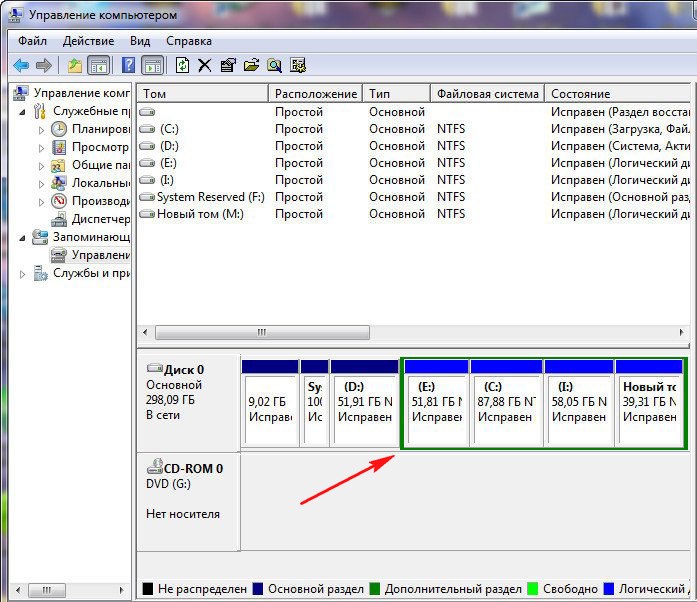Go up one level using the folder icon

tap(74, 66)
